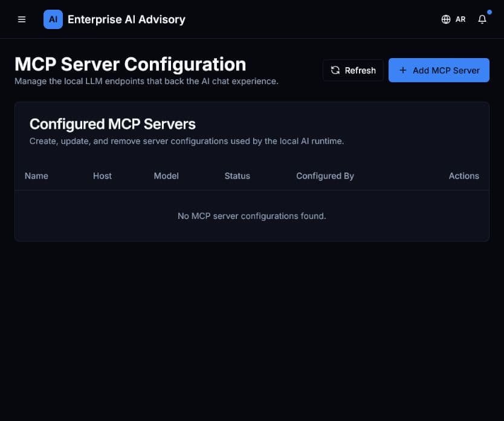Click the 'Create, update, and remove server configurations' description
This screenshot has height=421, width=504.
click(x=187, y=141)
